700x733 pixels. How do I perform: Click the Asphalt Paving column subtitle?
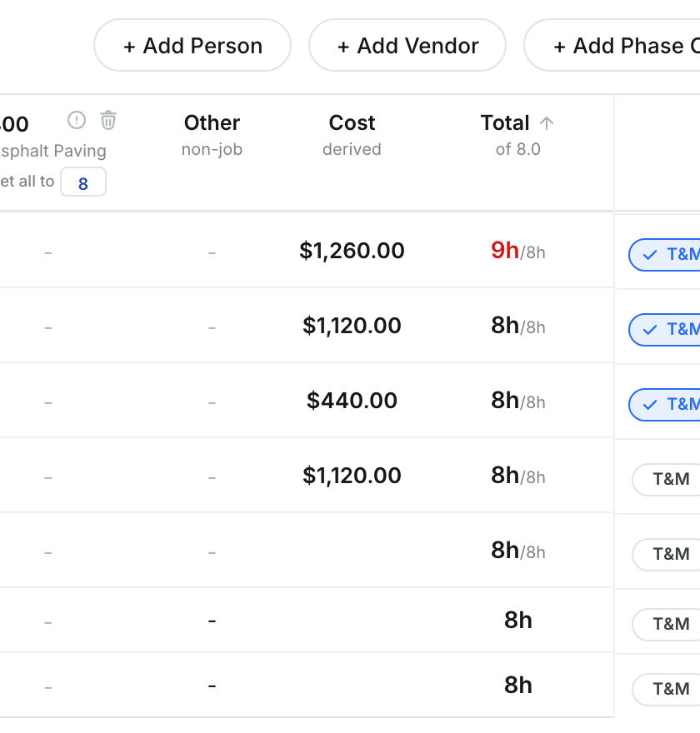click(52, 151)
